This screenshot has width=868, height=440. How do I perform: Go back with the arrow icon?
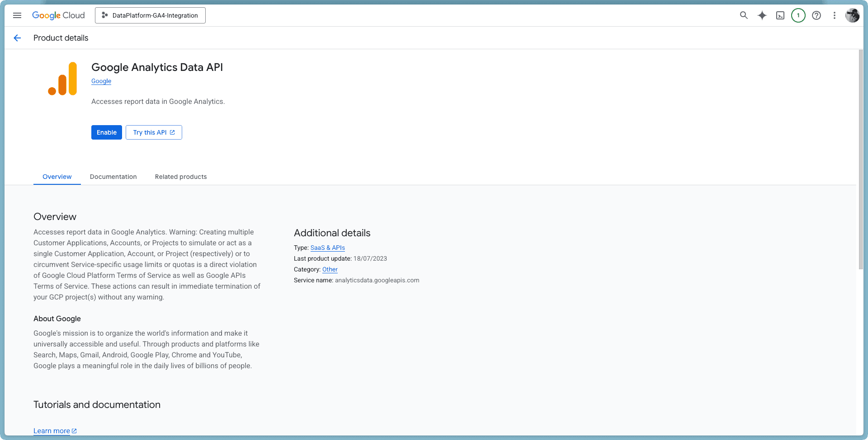17,38
